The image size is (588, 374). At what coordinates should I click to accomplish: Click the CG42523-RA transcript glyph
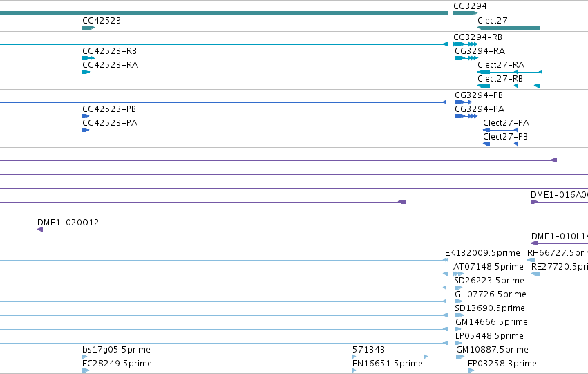tap(86, 72)
